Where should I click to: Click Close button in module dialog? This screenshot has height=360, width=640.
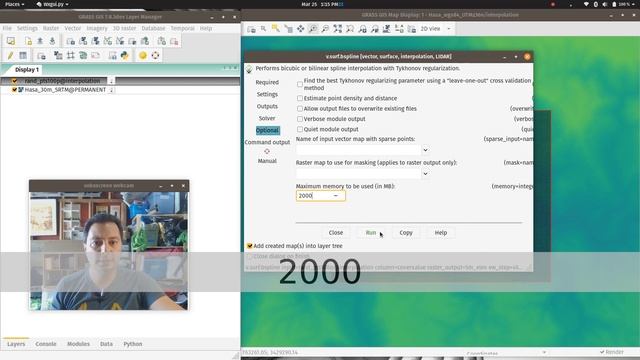tap(336, 232)
